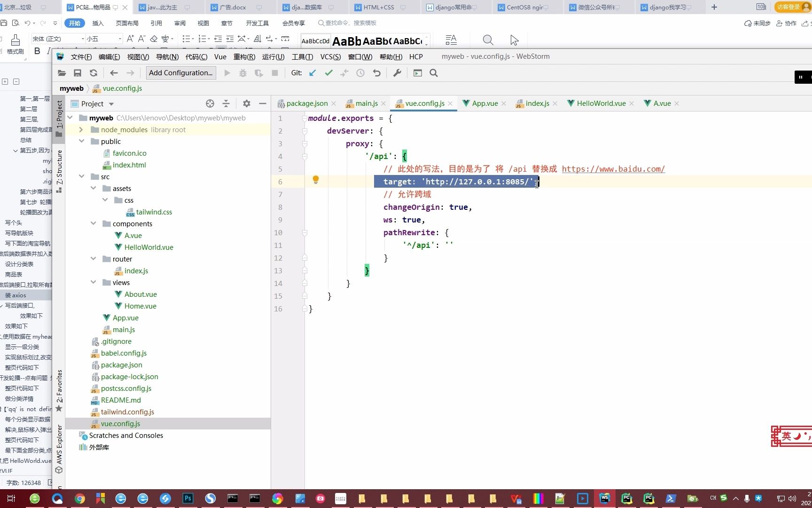Screen dimensions: 812x508
Task: Click the Format Painter brush icon in WPS
Action: [x=15, y=40]
